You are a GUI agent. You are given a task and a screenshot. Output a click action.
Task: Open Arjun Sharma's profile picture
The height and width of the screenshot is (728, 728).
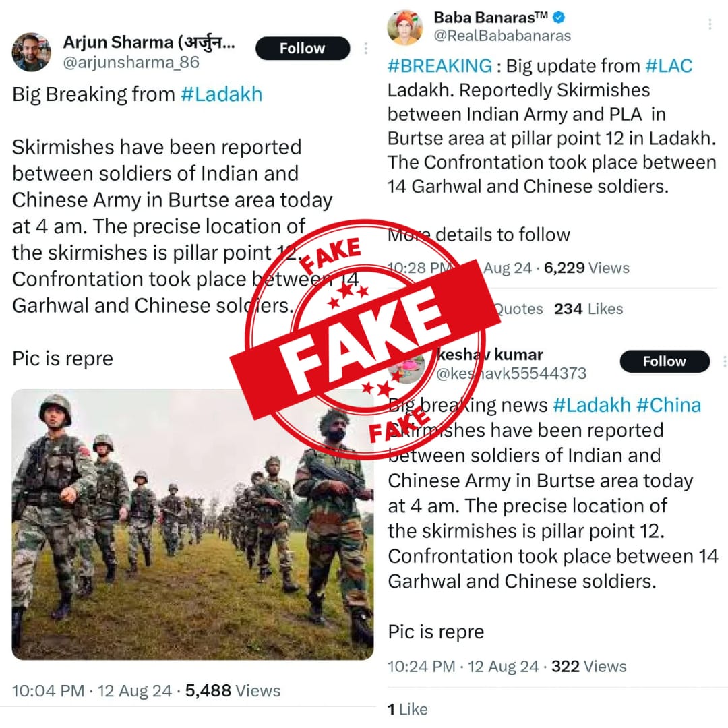point(32,52)
